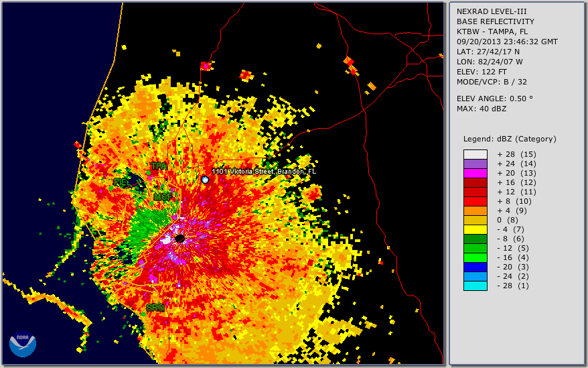Pick the green -12 dBZ legend swatch
Screen dimensions: 588x368
(475, 248)
